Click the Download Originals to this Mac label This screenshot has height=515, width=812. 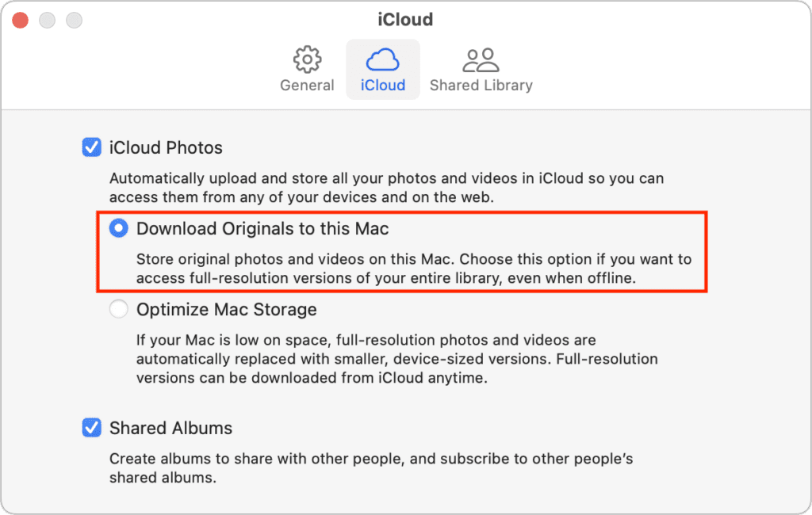262,229
